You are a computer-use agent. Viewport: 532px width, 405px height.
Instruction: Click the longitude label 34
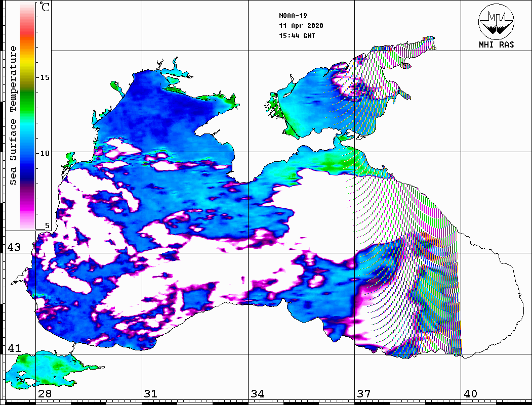pos(257,394)
